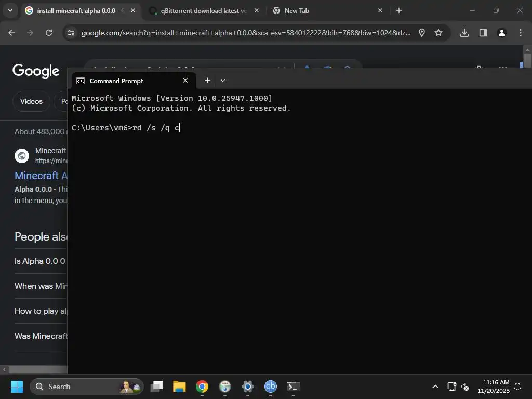
Task: Open the terminal profiles dropdown arrow
Action: [x=223, y=81]
